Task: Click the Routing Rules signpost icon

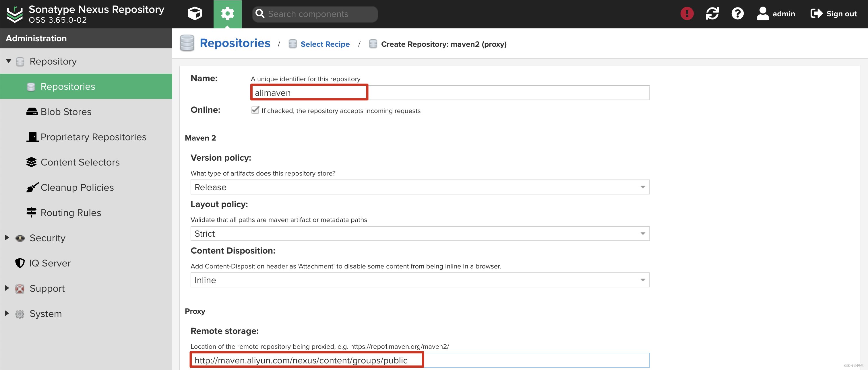Action: tap(31, 213)
